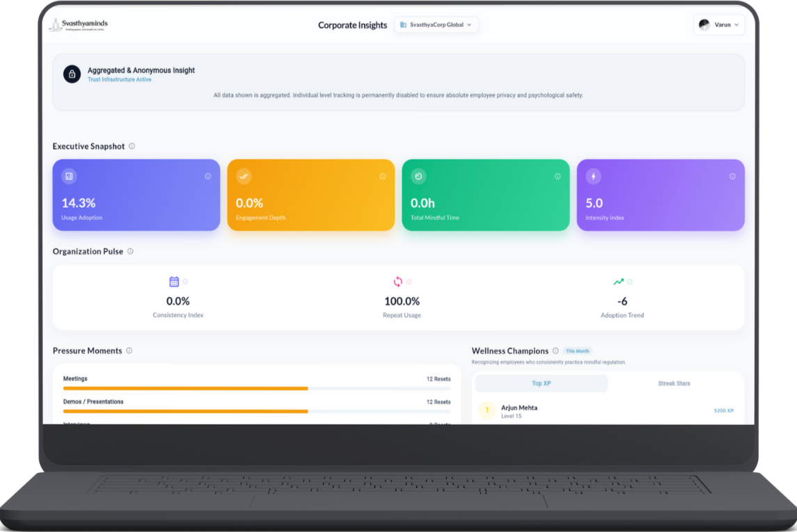Open Arjun Mehta's 5200 XP link
The image size is (797, 532).
722,410
